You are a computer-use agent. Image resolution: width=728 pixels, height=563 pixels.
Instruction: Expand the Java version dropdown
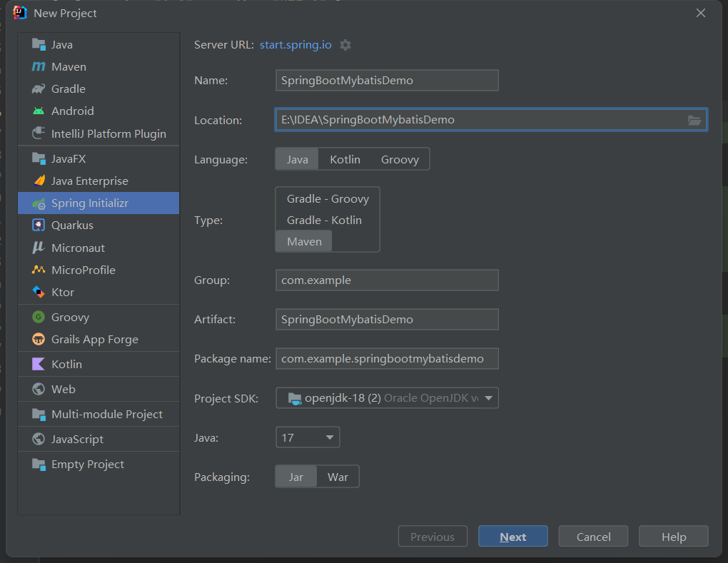coord(308,437)
